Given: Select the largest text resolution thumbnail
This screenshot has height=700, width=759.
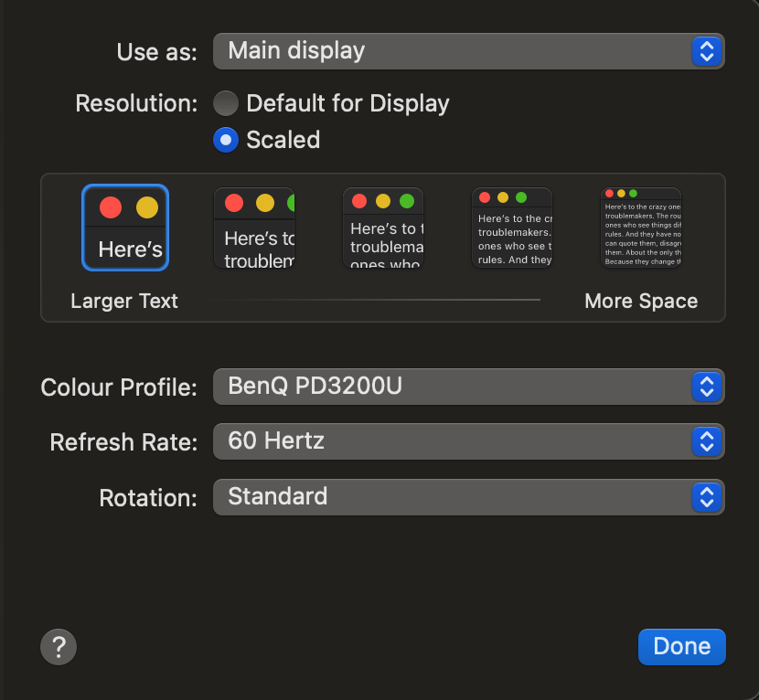Looking at the screenshot, I should [x=125, y=228].
